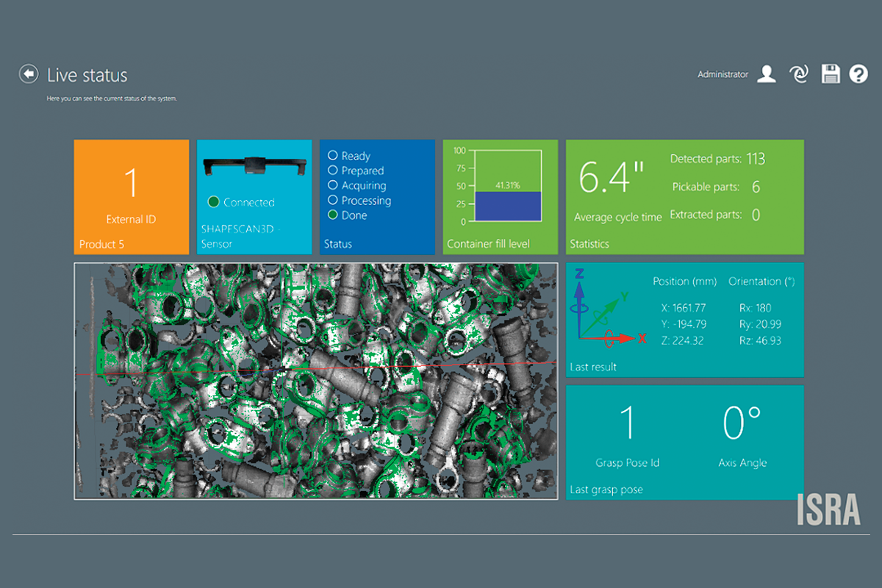Open help via the question mark icon

pos(858,73)
